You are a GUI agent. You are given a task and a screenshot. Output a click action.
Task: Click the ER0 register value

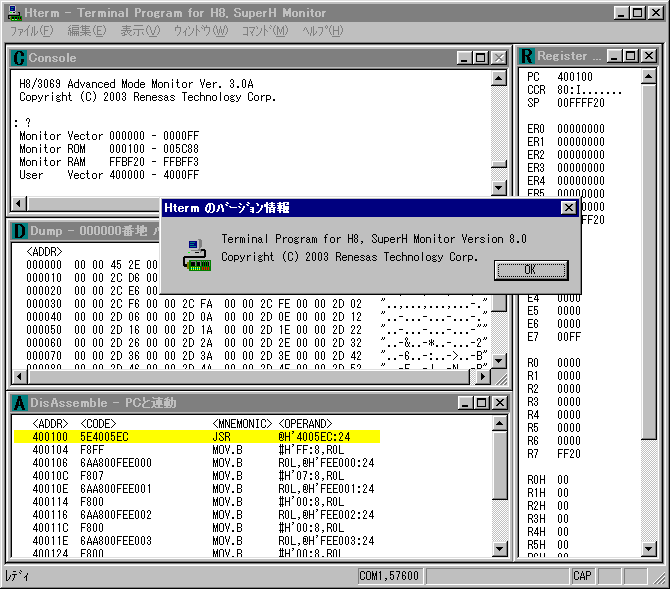pos(581,129)
